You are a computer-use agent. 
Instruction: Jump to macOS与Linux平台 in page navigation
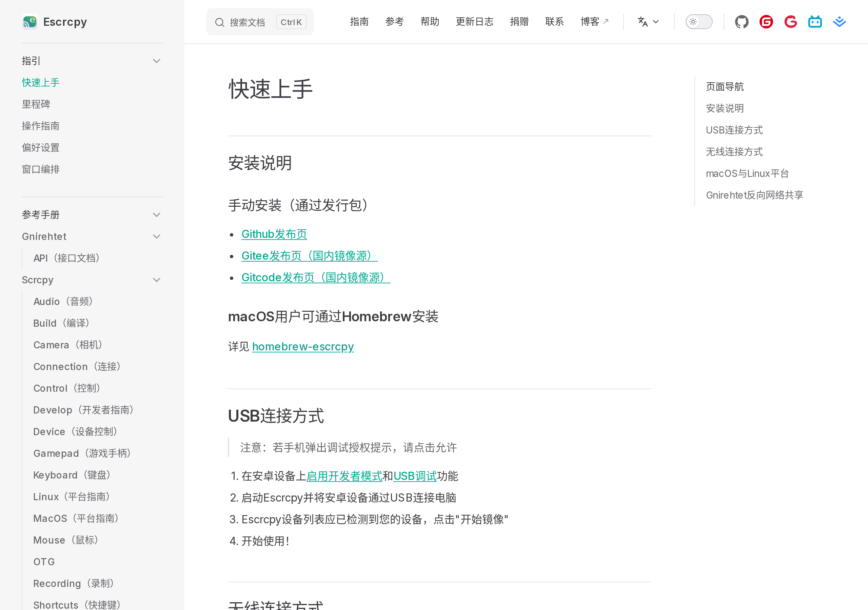[x=747, y=174]
